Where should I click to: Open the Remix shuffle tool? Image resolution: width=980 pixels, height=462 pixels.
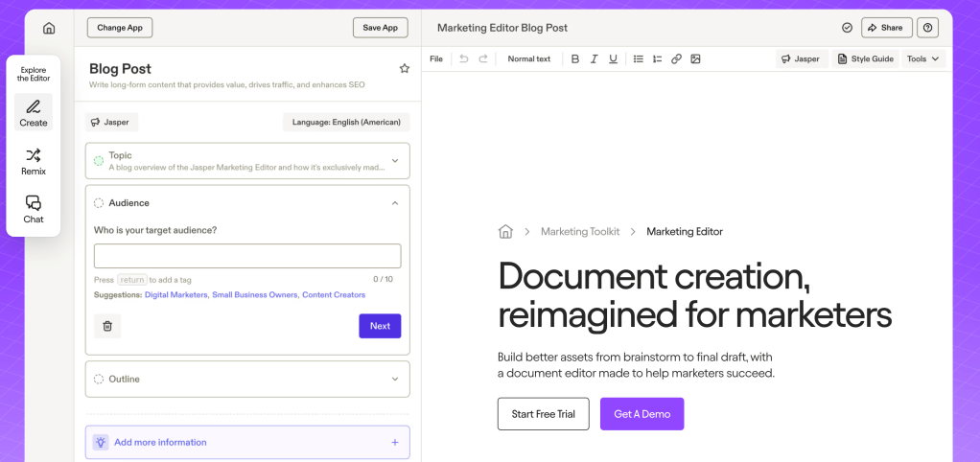pyautogui.click(x=34, y=161)
